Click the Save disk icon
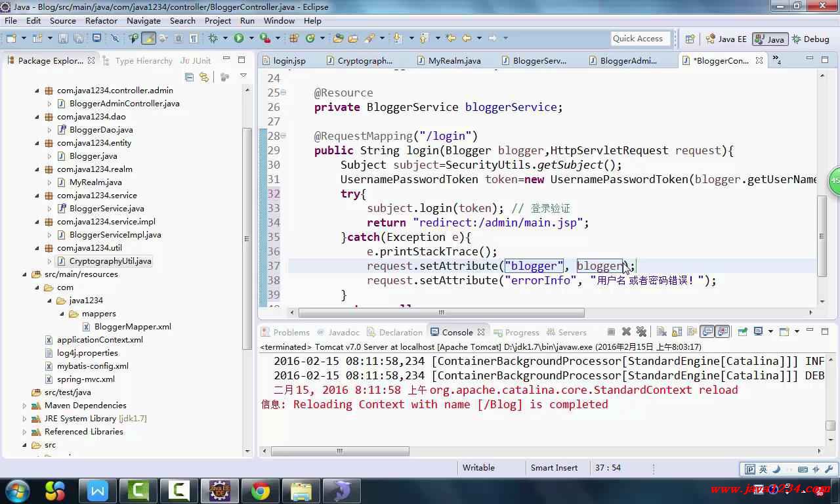The width and height of the screenshot is (840, 504). 63,39
